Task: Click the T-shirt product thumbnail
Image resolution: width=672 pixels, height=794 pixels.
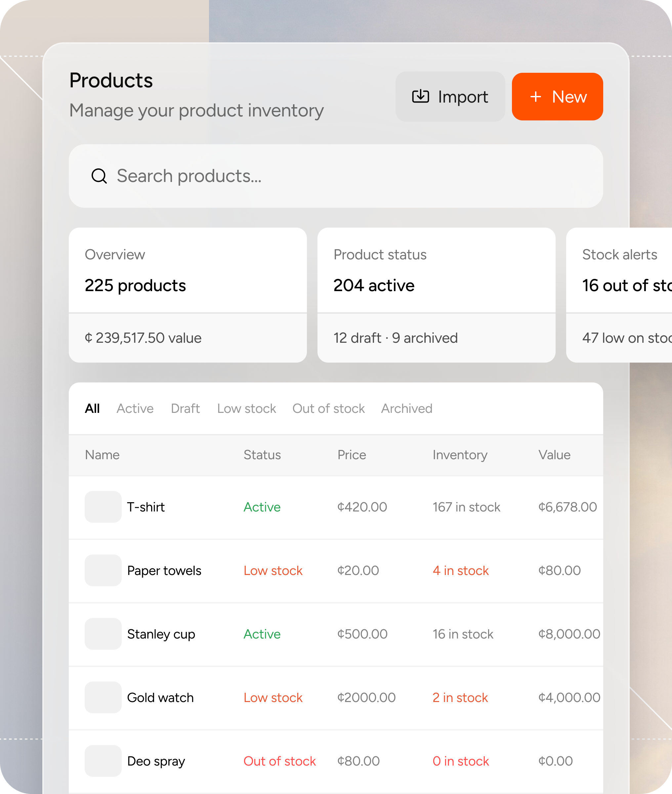Action: click(x=103, y=507)
